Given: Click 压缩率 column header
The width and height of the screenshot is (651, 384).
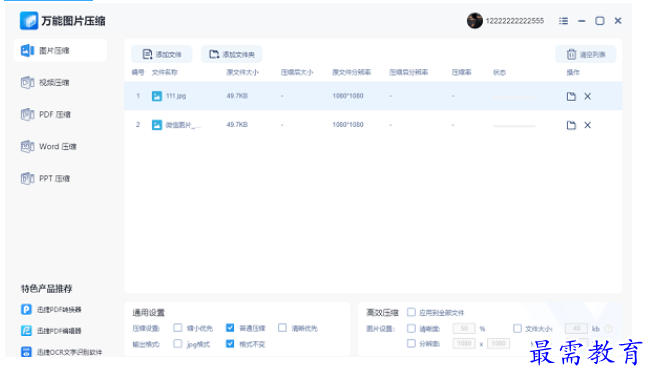Looking at the screenshot, I should [462, 73].
